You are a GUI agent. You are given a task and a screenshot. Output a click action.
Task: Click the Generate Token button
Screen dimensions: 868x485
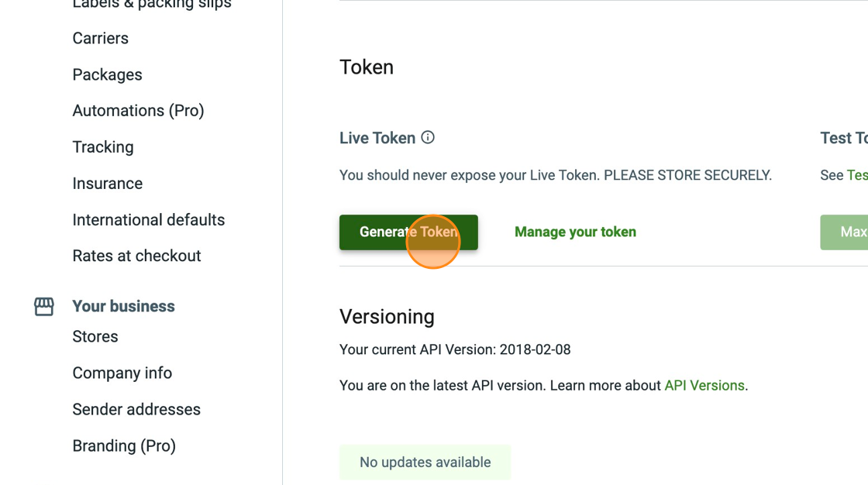click(408, 232)
